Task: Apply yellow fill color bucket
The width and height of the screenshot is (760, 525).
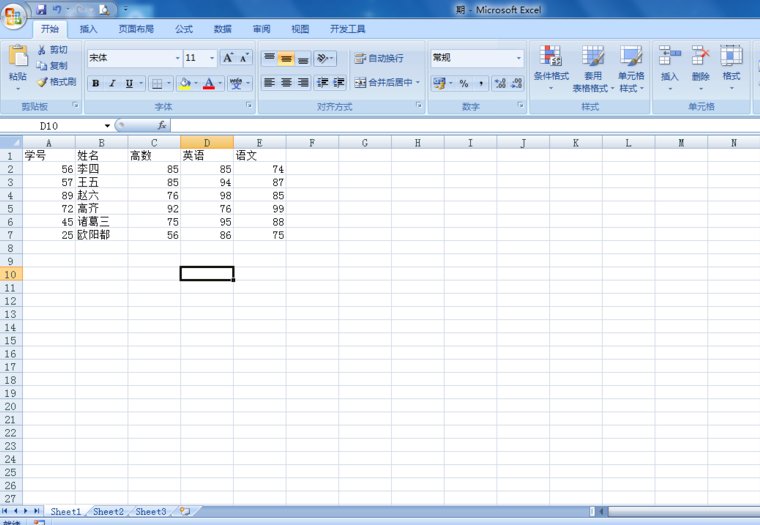Action: coord(185,83)
